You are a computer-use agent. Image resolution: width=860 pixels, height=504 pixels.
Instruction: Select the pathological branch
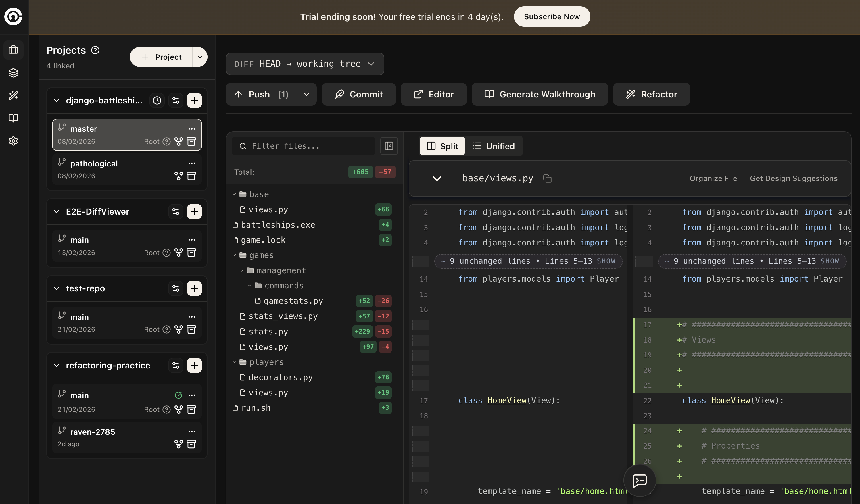[94, 163]
